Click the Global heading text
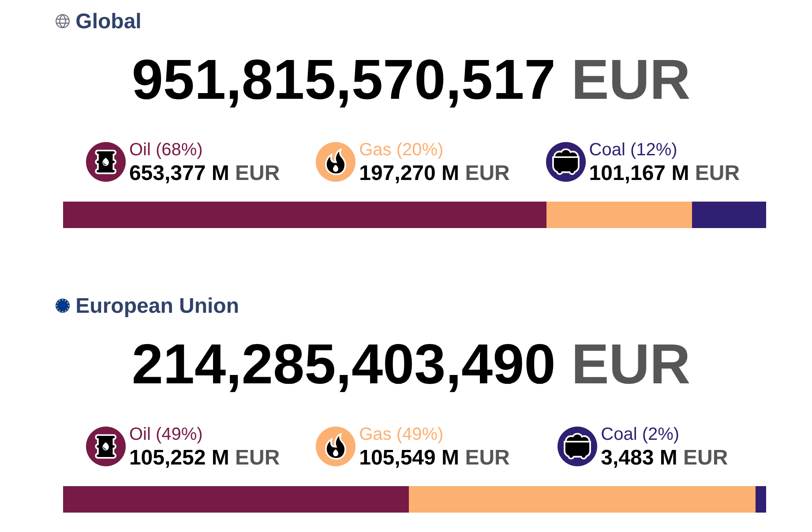The image size is (812, 532). click(108, 21)
